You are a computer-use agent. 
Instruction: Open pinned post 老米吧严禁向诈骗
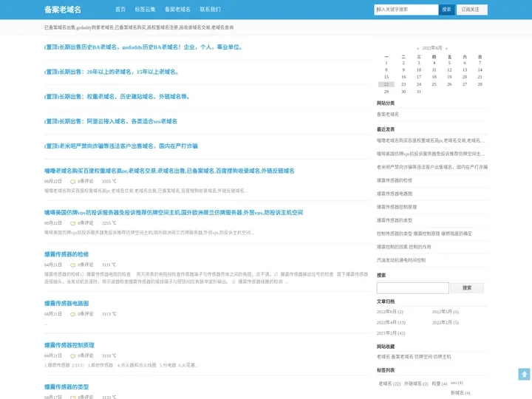point(120,146)
